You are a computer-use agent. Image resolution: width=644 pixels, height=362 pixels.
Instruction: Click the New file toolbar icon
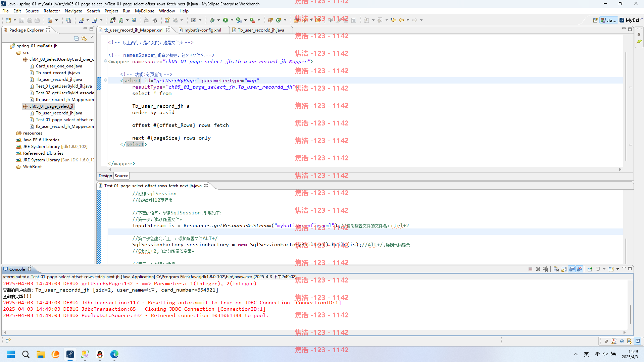click(8, 20)
